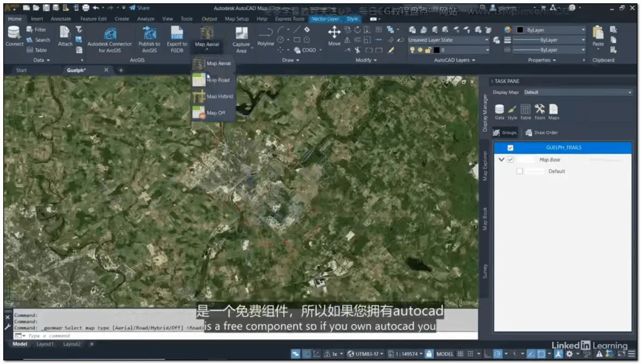Click the Save icon in quick access toolbar
Viewport: 641px width, 364px height.
[x=46, y=8]
